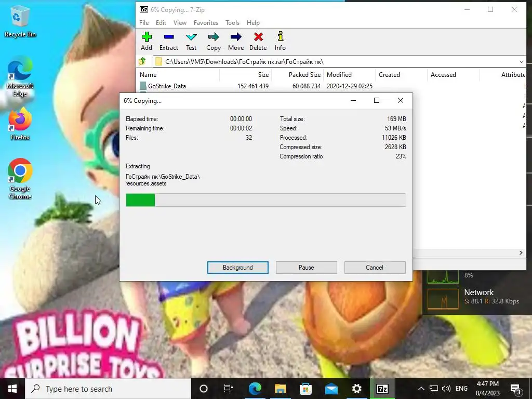Click the Network usage graph thumbnail

pos(443,299)
